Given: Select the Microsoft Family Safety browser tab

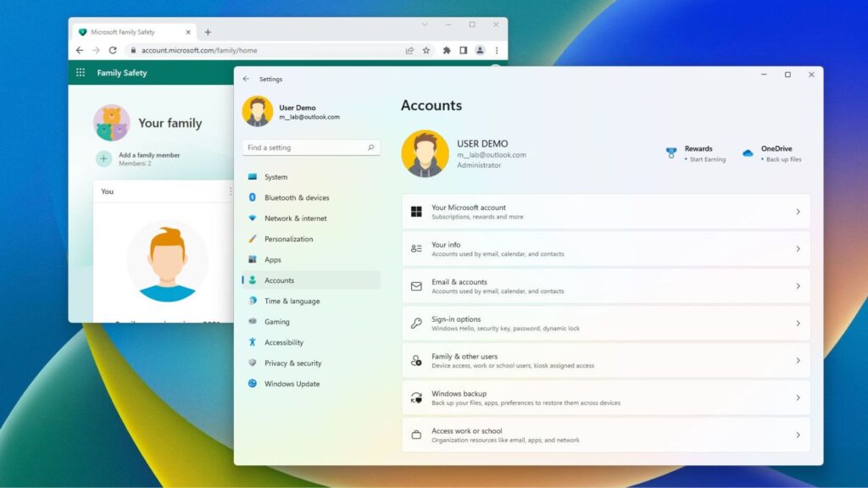Looking at the screenshot, I should pos(133,32).
